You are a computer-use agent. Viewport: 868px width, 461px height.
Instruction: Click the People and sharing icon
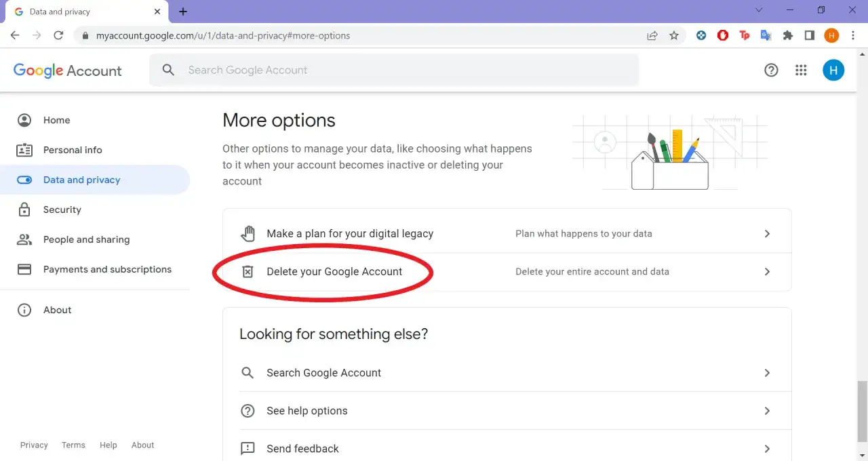coord(24,239)
